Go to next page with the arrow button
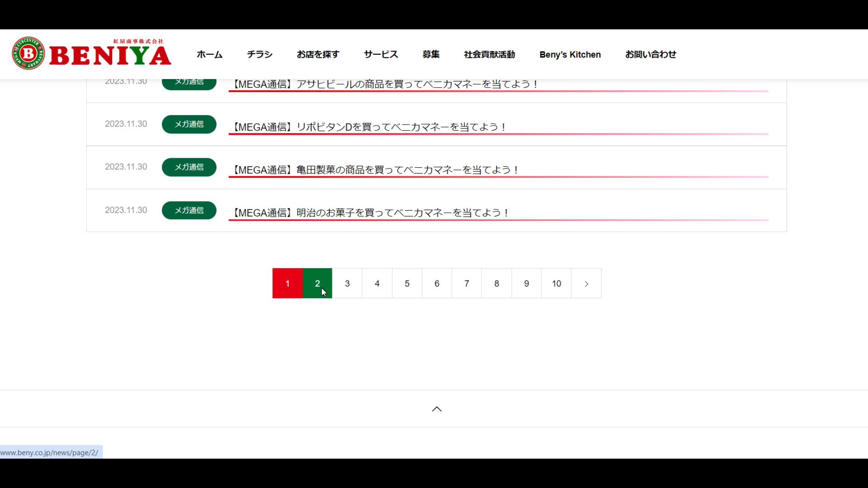Screen dimensions: 868x488 coord(586,284)
